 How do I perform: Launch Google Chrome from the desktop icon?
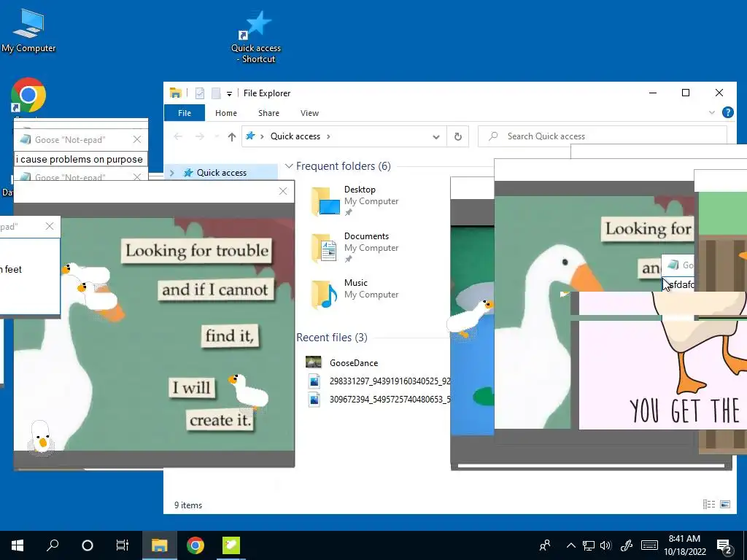tap(28, 96)
